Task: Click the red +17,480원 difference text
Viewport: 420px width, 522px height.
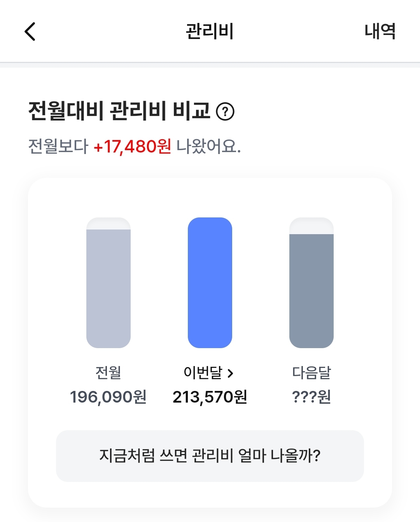Action: (x=132, y=147)
